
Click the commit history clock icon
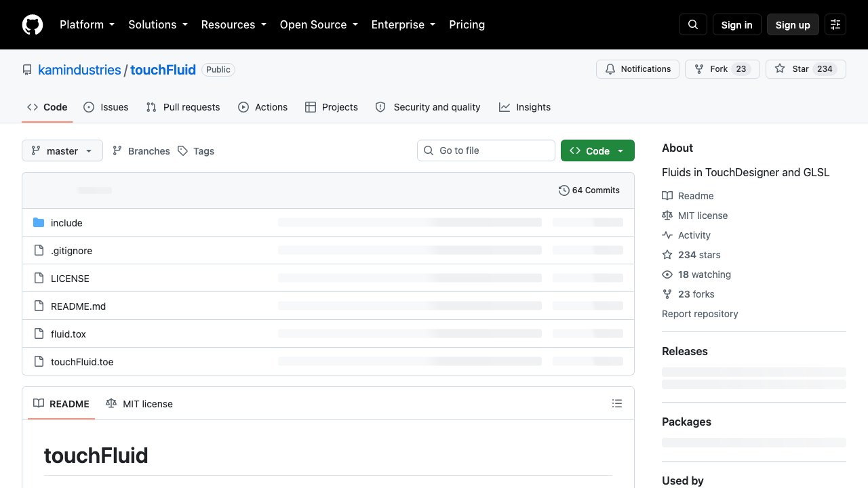coord(564,190)
